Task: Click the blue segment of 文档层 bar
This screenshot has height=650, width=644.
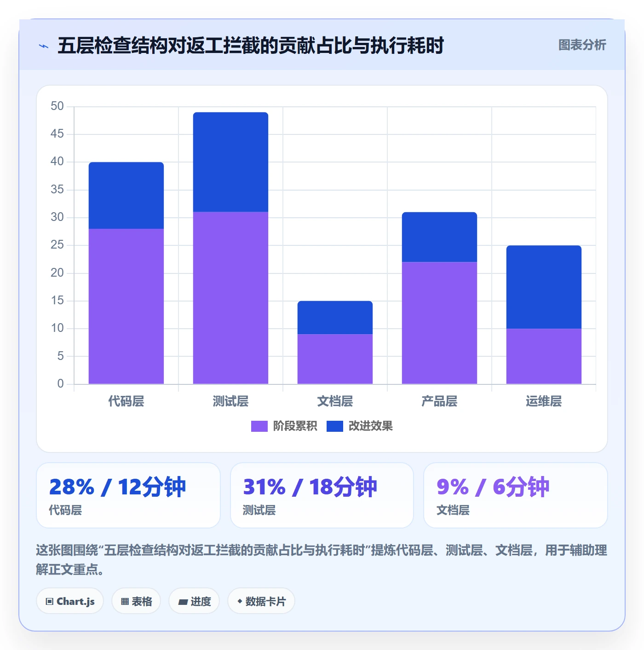Action: pos(335,318)
